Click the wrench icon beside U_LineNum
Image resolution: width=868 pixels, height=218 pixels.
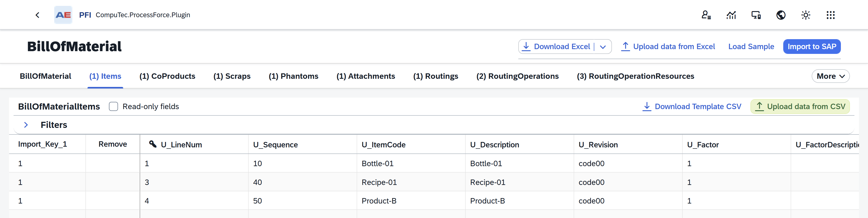click(153, 144)
